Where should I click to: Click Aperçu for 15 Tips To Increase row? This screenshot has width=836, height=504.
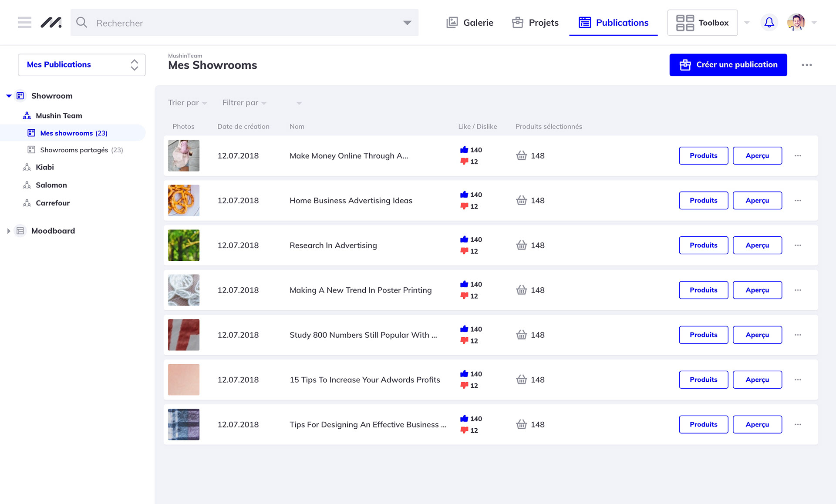click(757, 380)
